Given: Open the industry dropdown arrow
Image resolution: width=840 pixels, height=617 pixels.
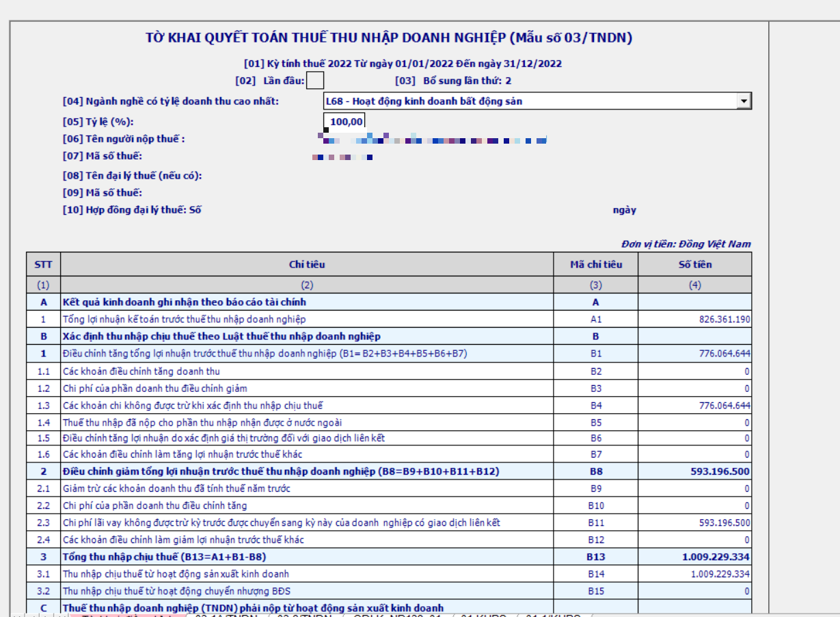Looking at the screenshot, I should click(x=743, y=101).
